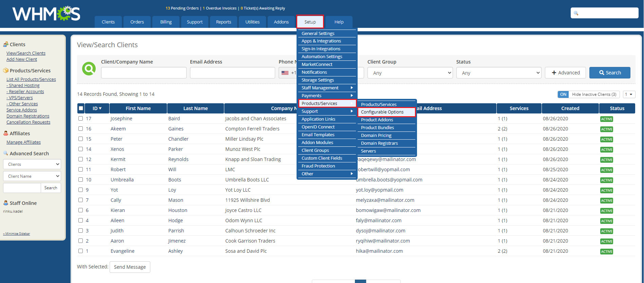Open the Client Group dropdown

tap(410, 73)
